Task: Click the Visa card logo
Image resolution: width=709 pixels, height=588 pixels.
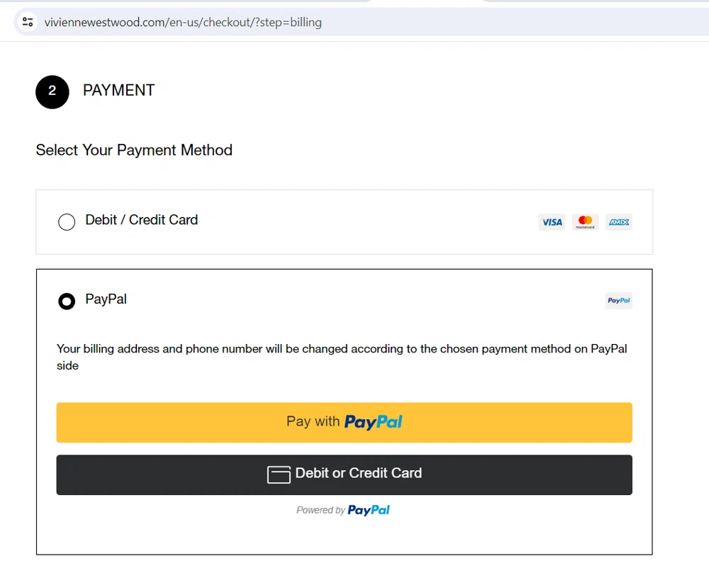Action: pos(552,222)
